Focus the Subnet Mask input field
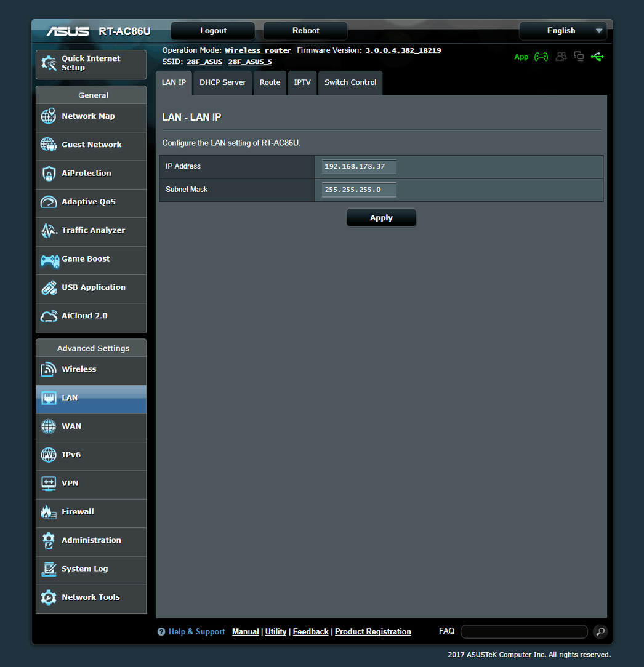The height and width of the screenshot is (667, 644). [359, 190]
